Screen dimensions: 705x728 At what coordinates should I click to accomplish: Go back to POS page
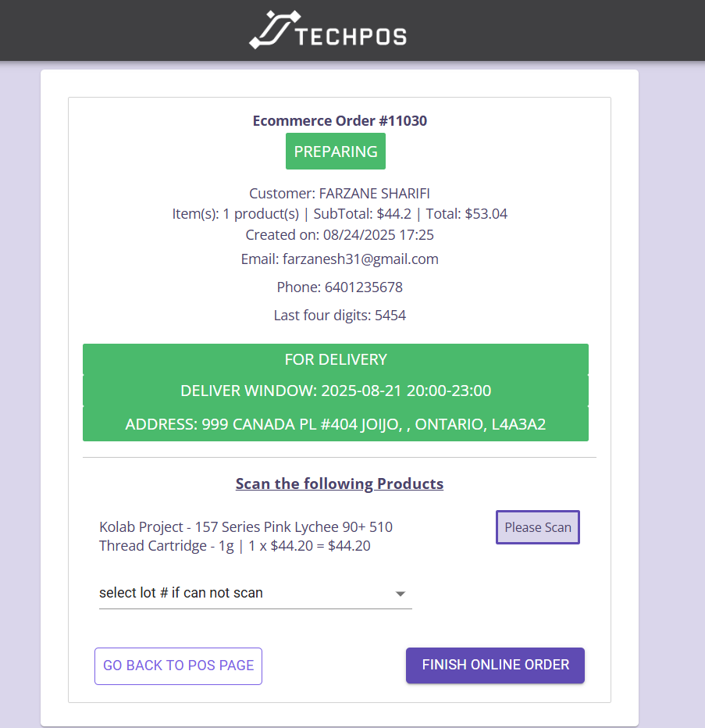178,666
